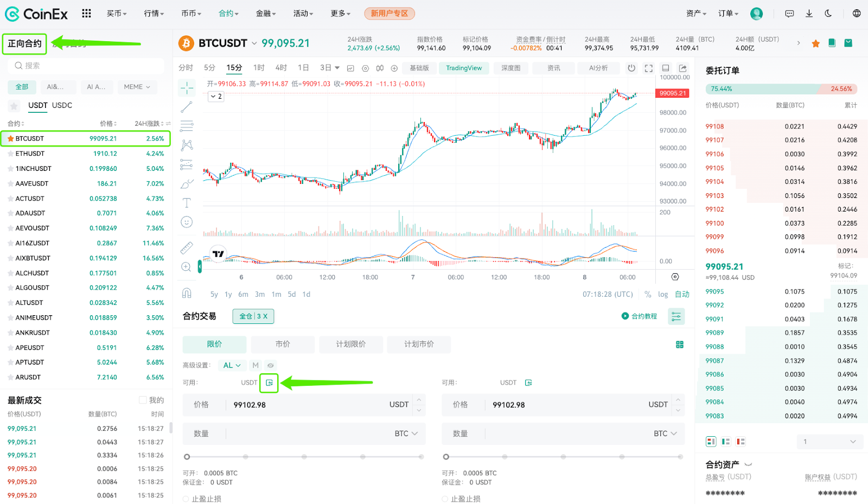This screenshot has height=504, width=868.
Task: Open trading preferences sliders icon
Action: pos(676,316)
